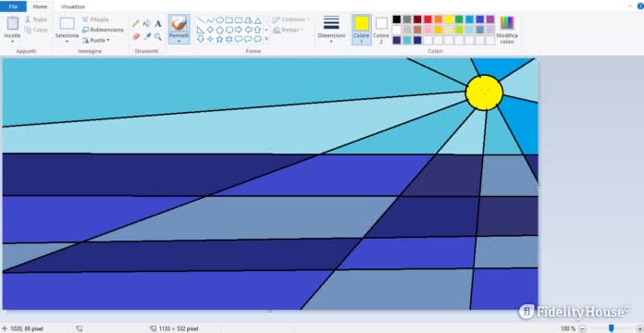Open the Modifica colori editor
Viewport: 644px width, 333px height.
[x=507, y=30]
